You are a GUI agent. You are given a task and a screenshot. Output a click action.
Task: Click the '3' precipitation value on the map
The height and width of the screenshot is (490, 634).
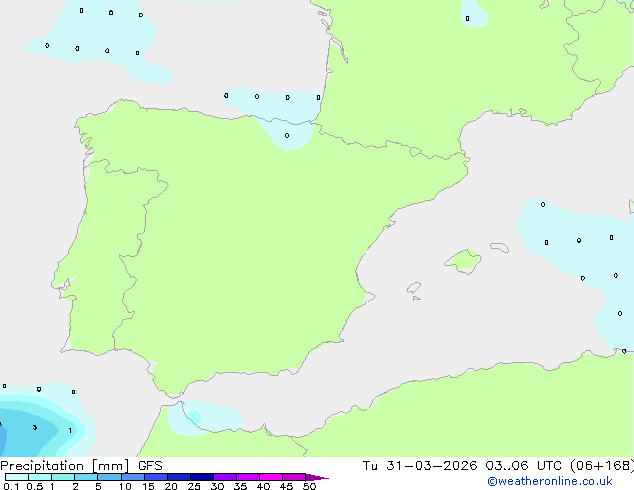pyautogui.click(x=35, y=427)
